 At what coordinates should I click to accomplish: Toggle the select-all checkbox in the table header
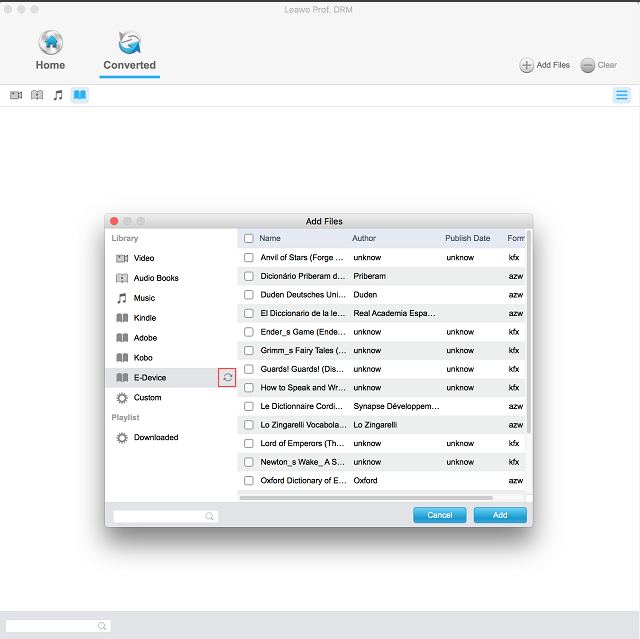[249, 238]
